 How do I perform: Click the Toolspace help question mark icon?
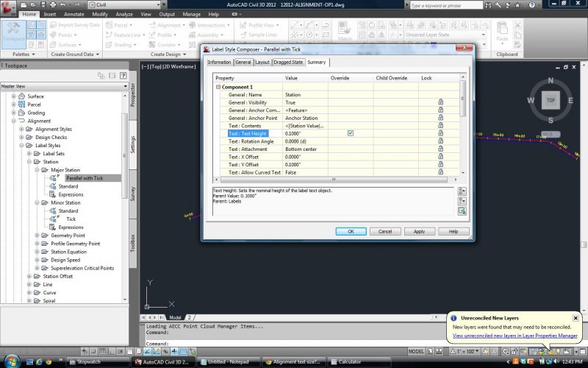tap(121, 75)
